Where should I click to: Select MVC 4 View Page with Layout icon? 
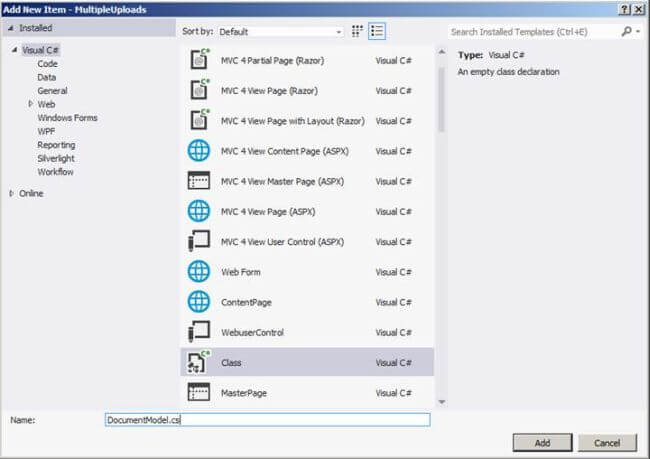point(199,120)
